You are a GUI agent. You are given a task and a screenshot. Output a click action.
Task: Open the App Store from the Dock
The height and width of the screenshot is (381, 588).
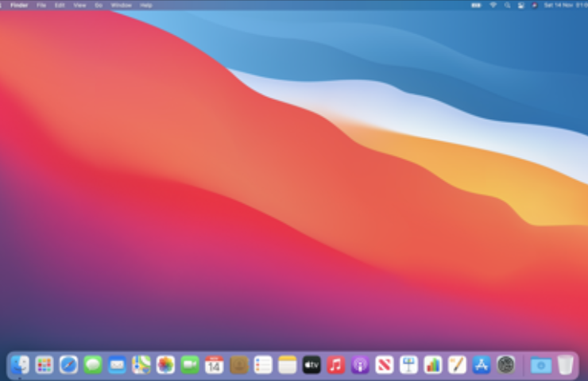482,364
